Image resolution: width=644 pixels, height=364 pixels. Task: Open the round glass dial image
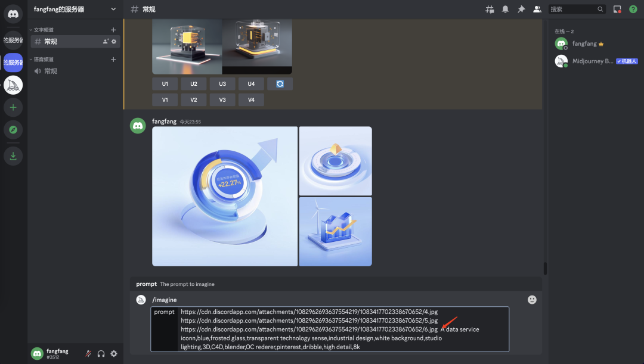click(336, 161)
